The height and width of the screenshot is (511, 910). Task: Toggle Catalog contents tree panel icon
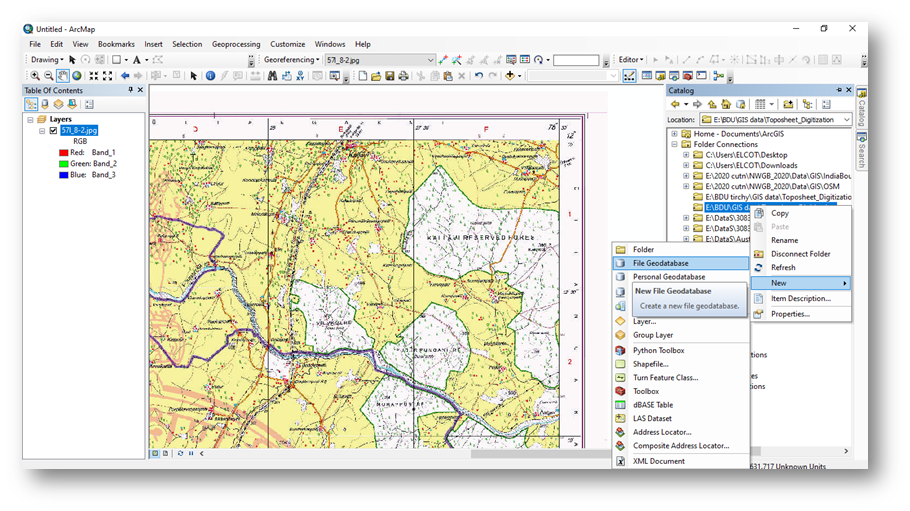807,105
